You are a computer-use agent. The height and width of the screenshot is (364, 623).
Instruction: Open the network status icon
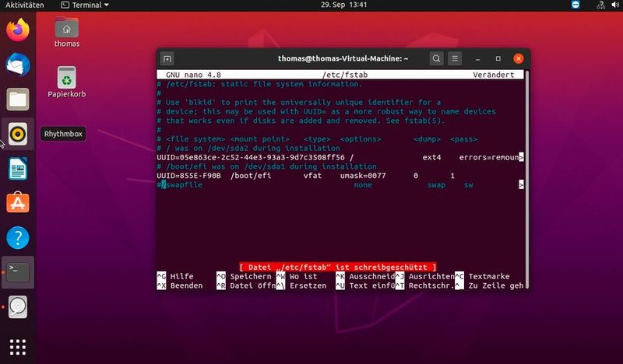600,5
